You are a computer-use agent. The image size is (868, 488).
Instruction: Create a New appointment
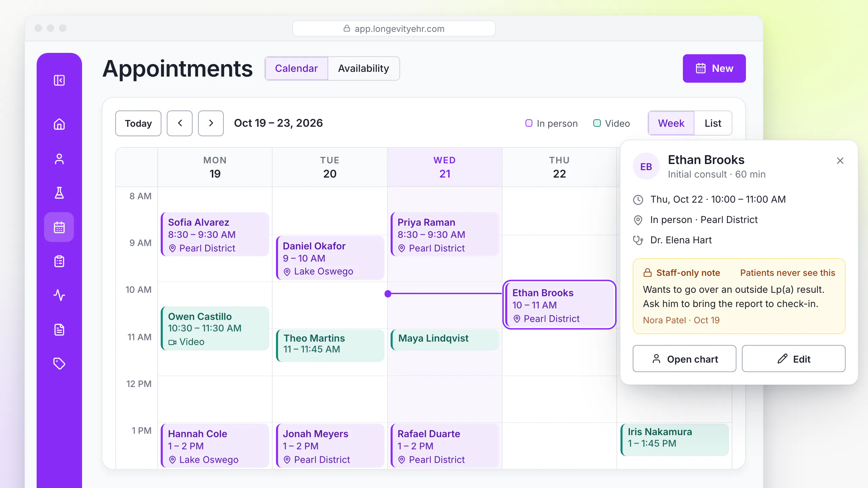(x=714, y=68)
